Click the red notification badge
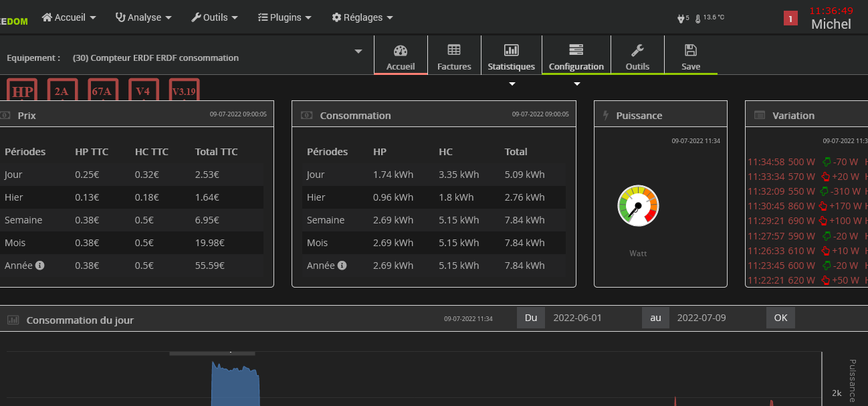 click(790, 19)
